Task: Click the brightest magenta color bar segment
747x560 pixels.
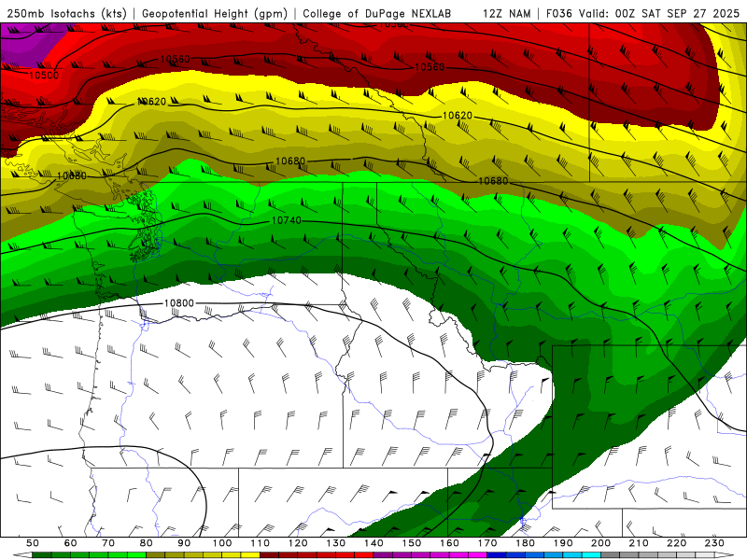Action: tap(478, 555)
